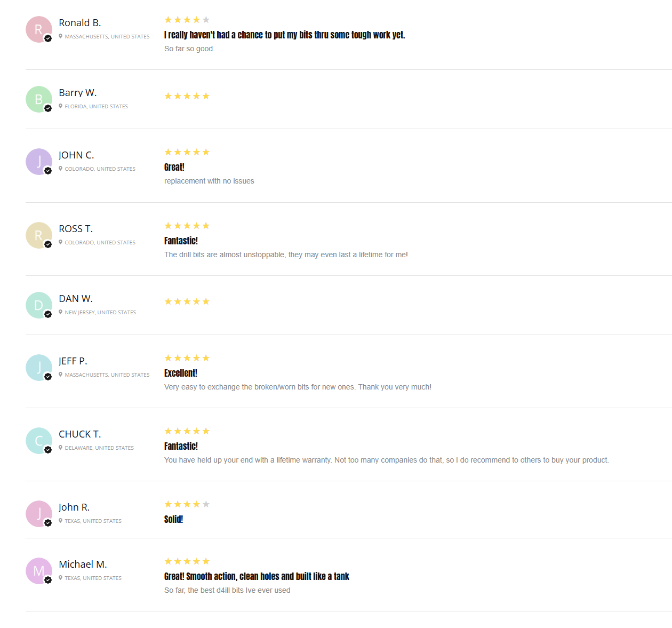
Task: Open the review titled 'Great! Smooth action, clean holes'
Action: [257, 576]
